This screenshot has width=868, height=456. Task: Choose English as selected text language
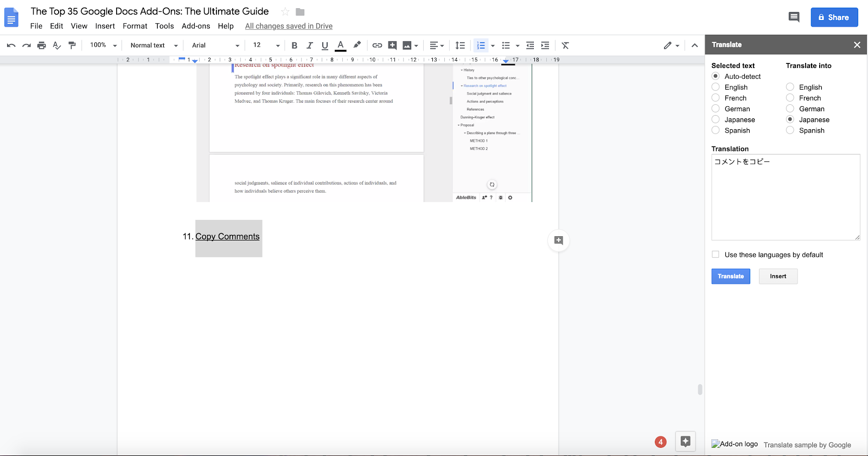click(716, 87)
